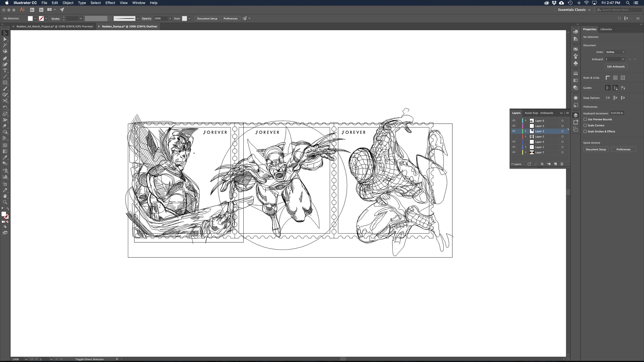
Task: Enable Scale Corners checkbox
Action: tap(585, 125)
